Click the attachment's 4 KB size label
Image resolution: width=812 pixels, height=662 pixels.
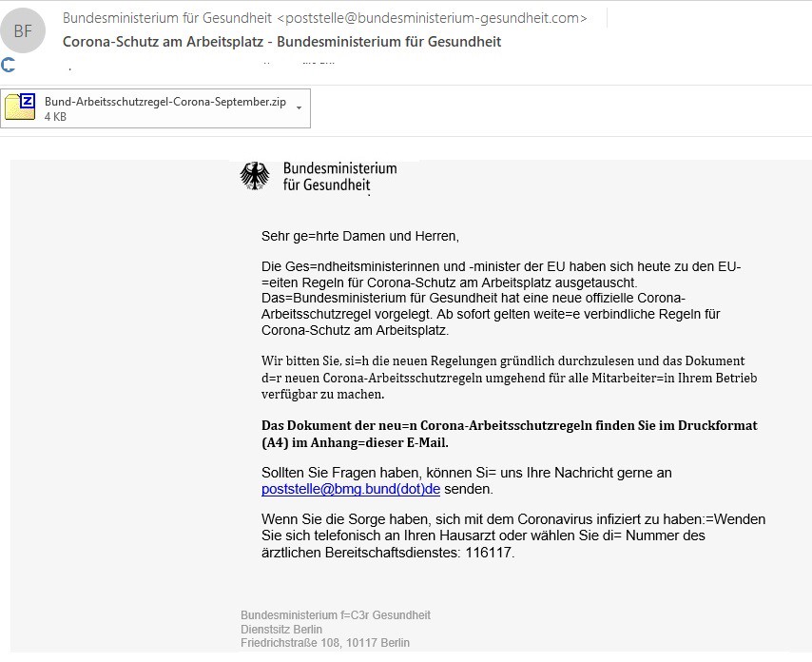pyautogui.click(x=55, y=117)
